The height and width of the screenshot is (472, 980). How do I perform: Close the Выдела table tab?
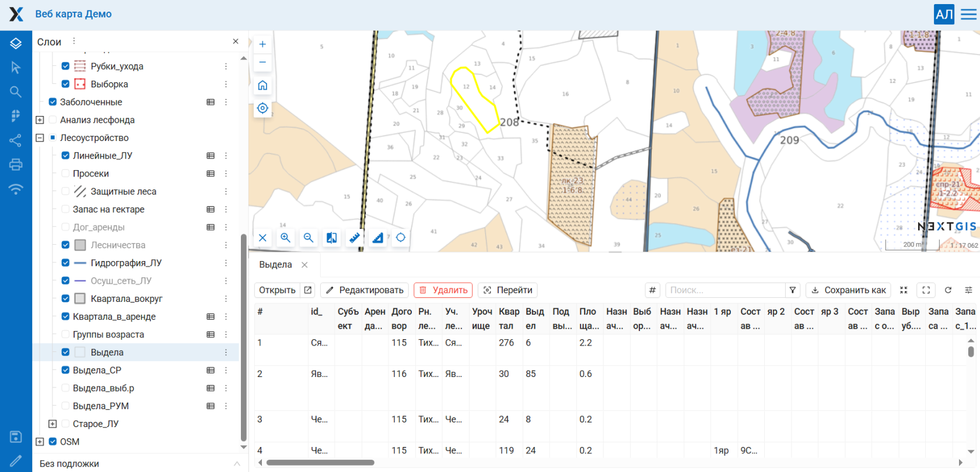[304, 265]
